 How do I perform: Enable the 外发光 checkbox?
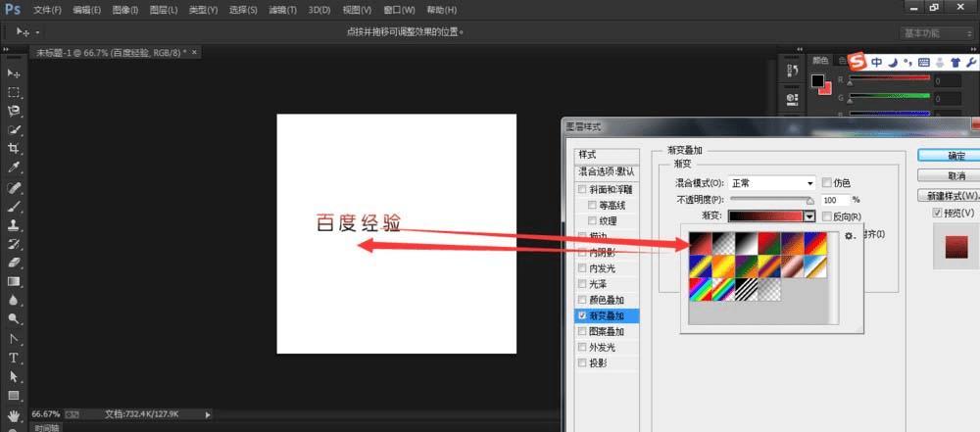pos(582,347)
